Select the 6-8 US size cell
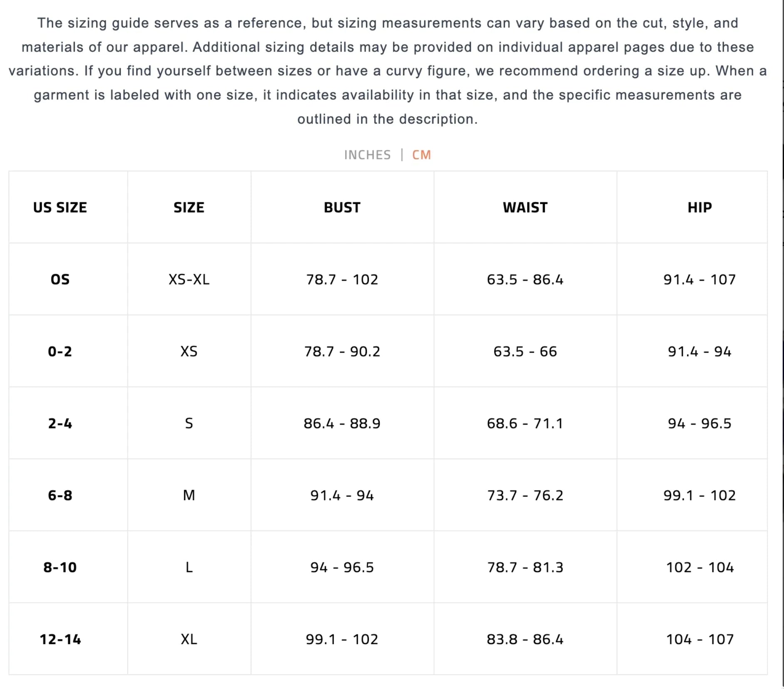784x689 pixels. [60, 495]
